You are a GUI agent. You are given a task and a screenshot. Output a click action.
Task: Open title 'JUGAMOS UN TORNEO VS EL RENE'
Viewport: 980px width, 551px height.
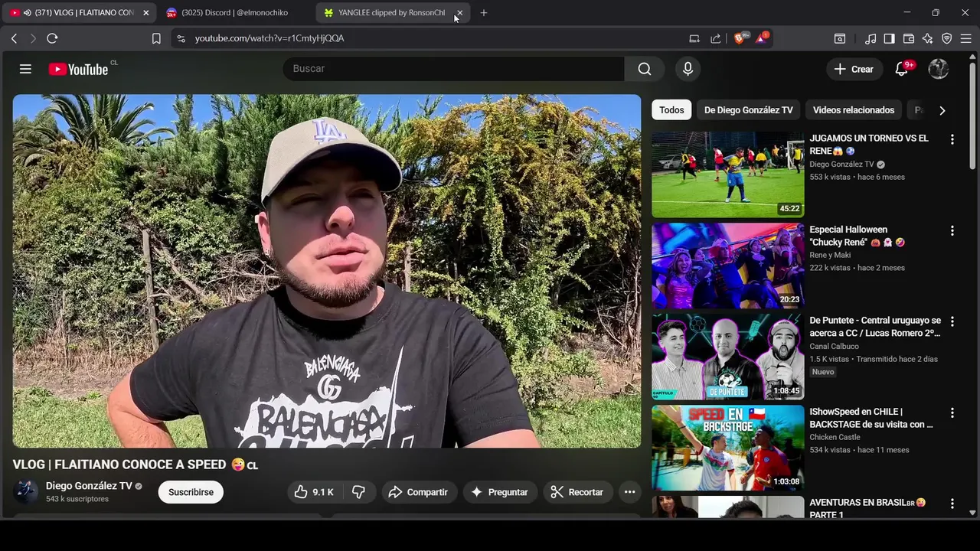868,145
